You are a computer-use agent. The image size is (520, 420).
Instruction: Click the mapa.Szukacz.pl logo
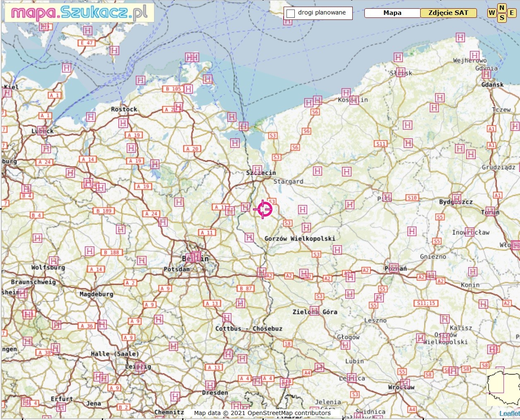[79, 13]
